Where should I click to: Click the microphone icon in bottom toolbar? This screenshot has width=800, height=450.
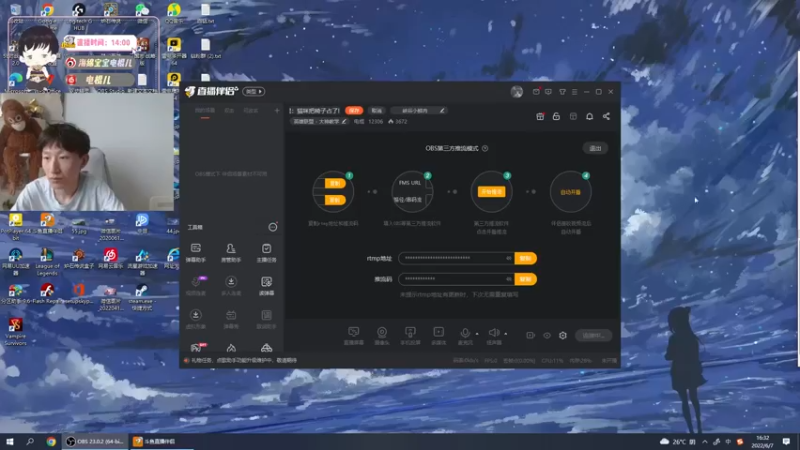click(465, 333)
